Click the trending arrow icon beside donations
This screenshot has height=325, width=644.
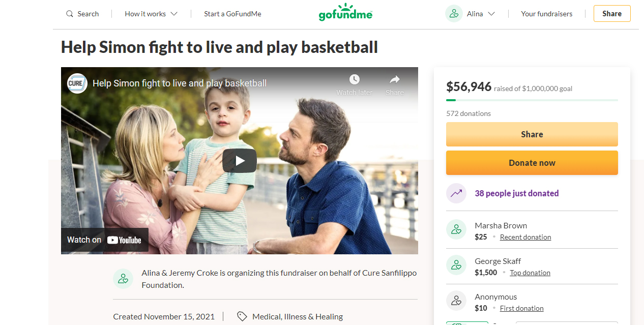click(456, 193)
